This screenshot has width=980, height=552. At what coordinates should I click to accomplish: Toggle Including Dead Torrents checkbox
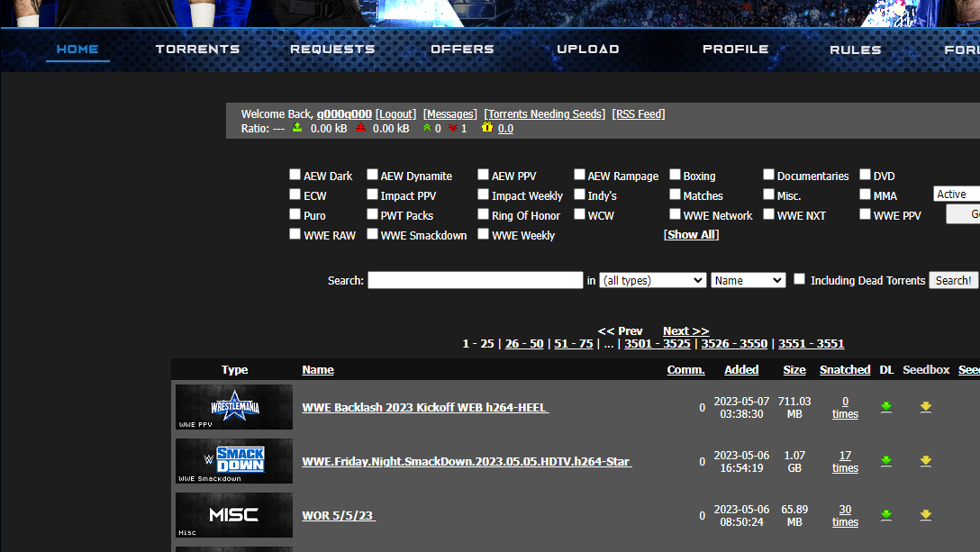click(799, 279)
